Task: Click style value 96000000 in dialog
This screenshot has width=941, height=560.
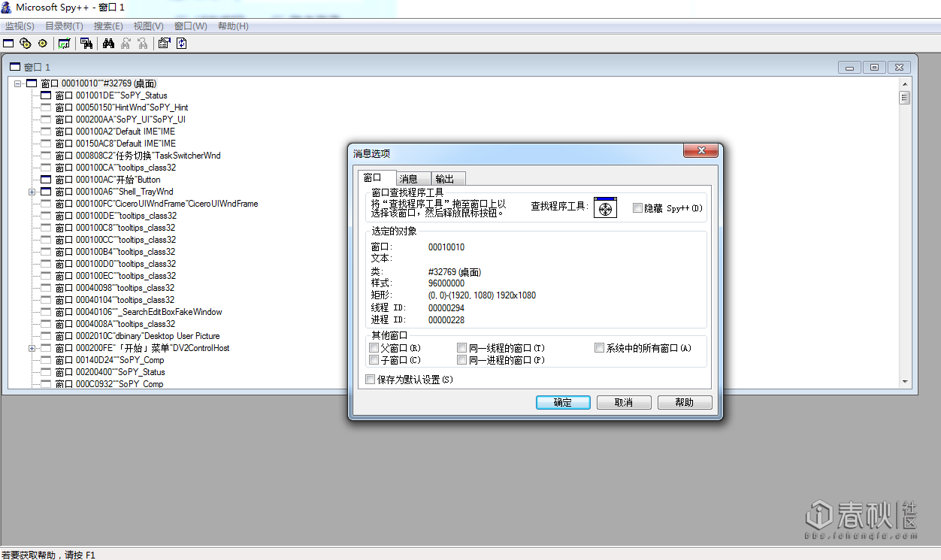Action: (446, 283)
